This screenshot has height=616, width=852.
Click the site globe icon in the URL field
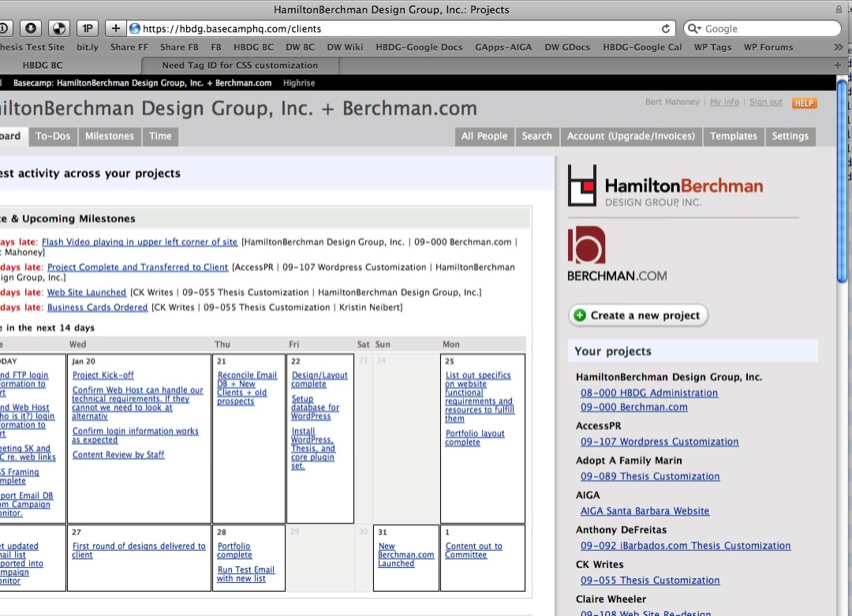[135, 29]
